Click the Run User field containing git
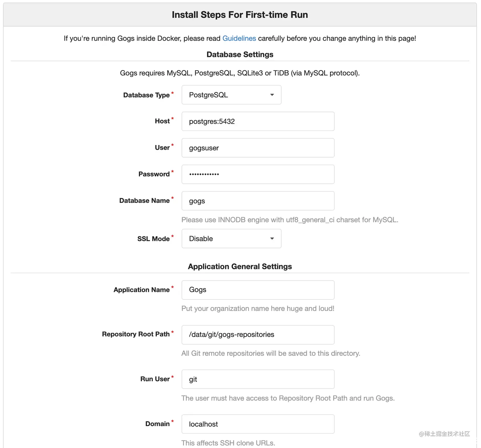The height and width of the screenshot is (448, 481). point(258,379)
